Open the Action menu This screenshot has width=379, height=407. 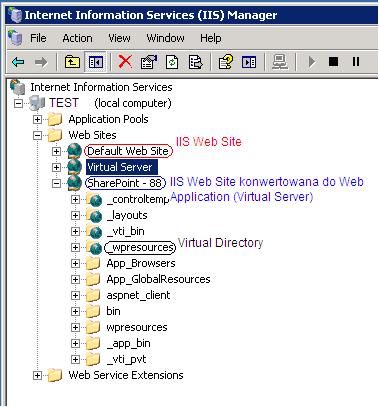(x=77, y=38)
